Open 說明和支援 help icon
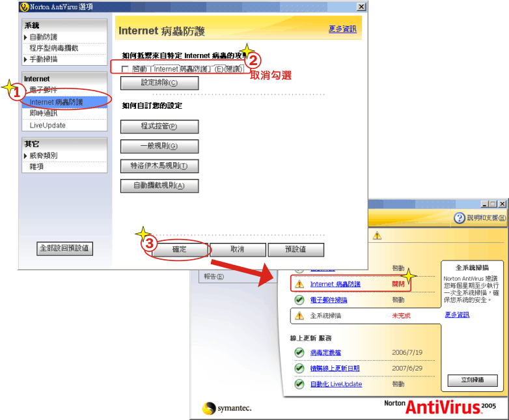The image size is (509, 420). click(x=460, y=218)
